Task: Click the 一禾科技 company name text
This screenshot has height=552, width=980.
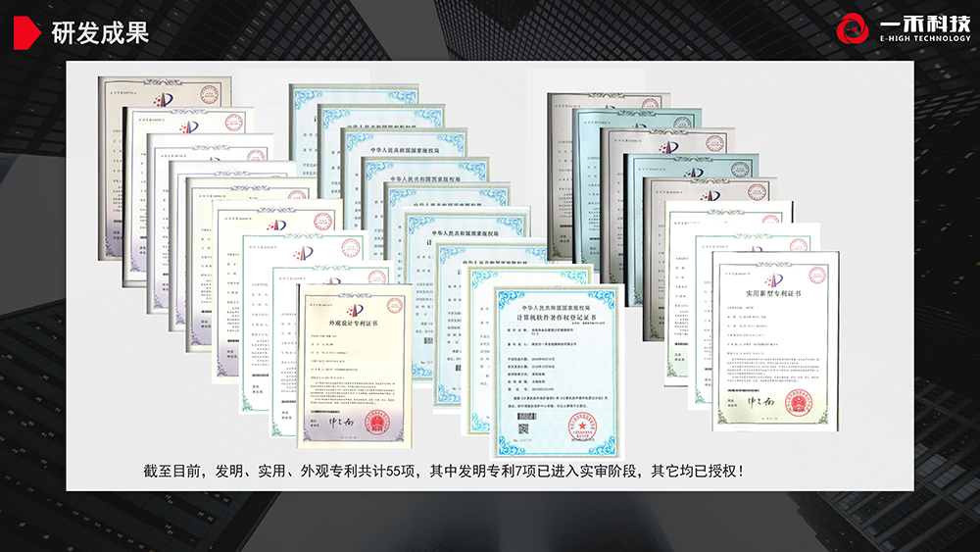Action: coord(922,24)
